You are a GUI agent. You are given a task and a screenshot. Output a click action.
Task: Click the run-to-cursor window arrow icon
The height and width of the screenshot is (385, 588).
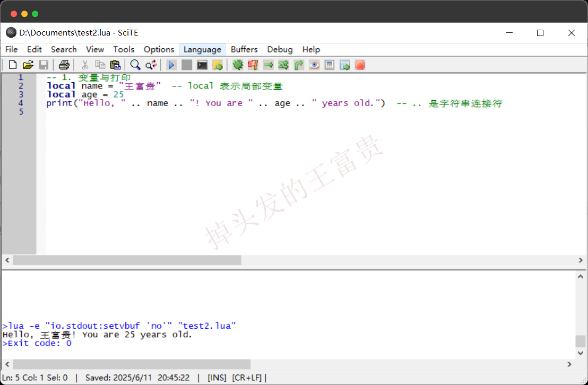point(345,65)
